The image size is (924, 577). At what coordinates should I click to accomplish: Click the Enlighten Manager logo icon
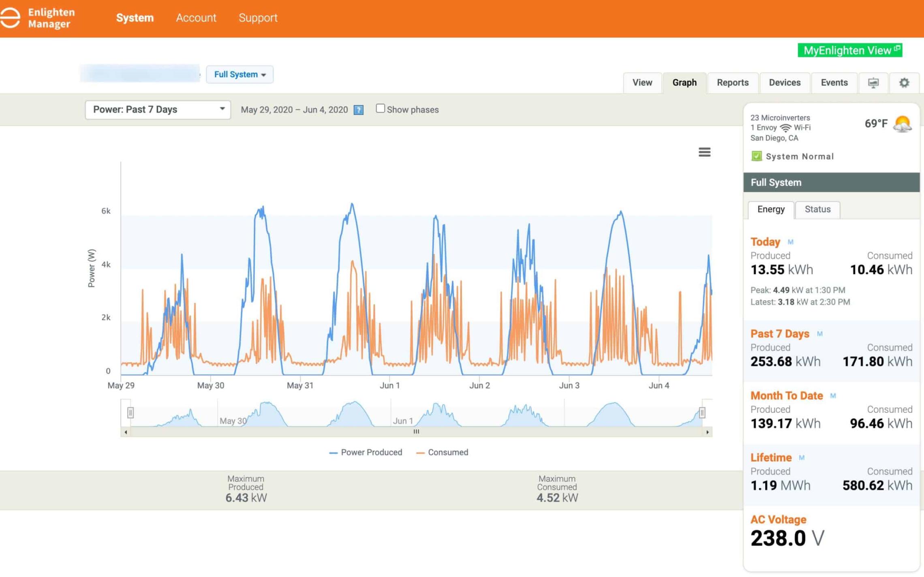[x=10, y=18]
